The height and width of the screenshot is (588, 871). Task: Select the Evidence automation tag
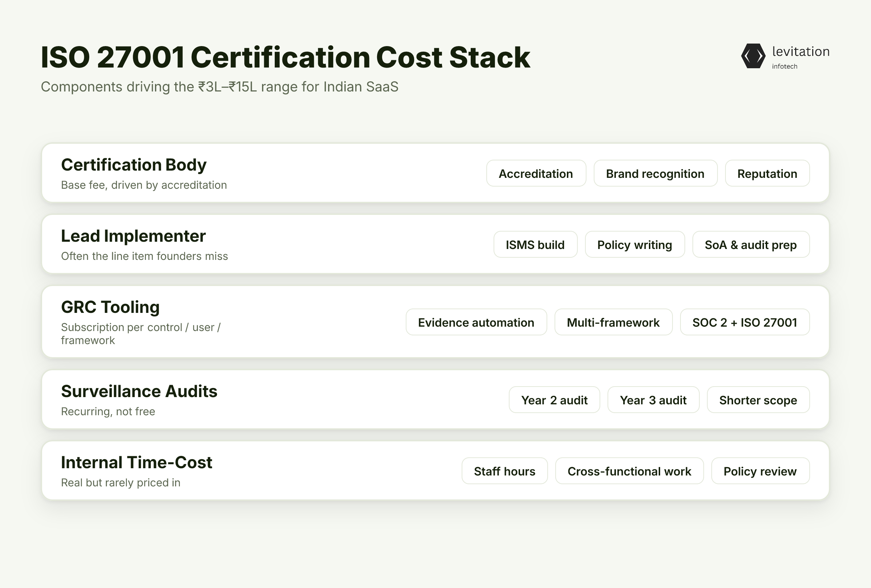click(x=476, y=322)
